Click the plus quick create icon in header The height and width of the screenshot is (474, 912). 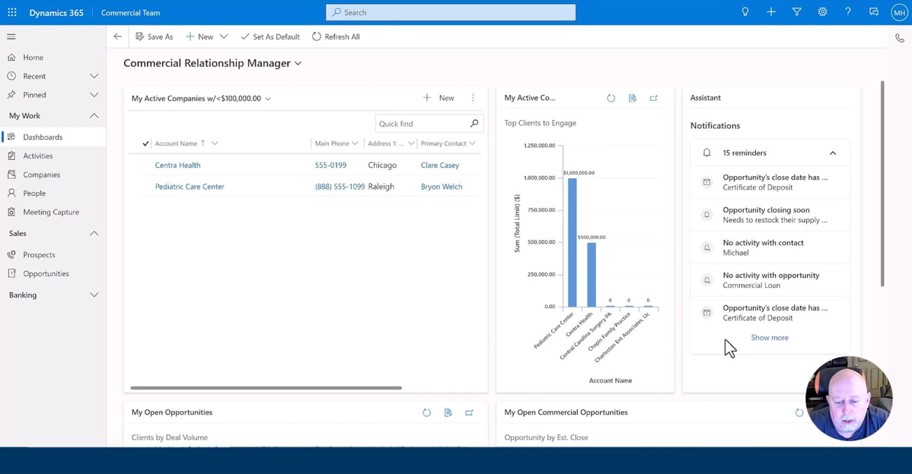coord(771,12)
